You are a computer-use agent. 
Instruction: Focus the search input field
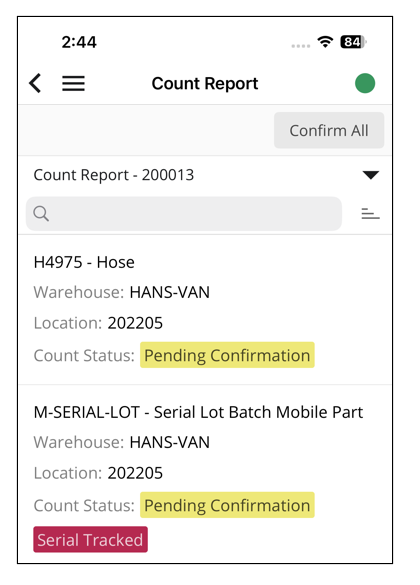click(184, 213)
